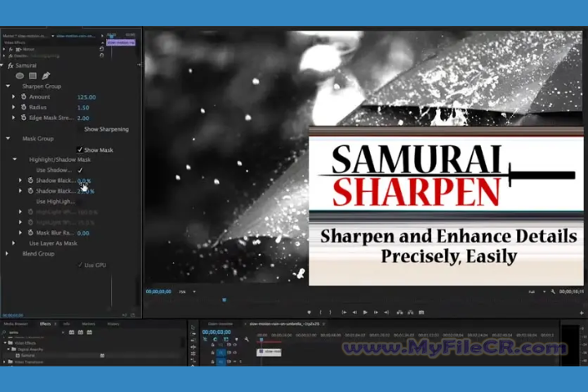Select the ellipse mask tool under Samurai
This screenshot has height=392, width=588.
20,76
